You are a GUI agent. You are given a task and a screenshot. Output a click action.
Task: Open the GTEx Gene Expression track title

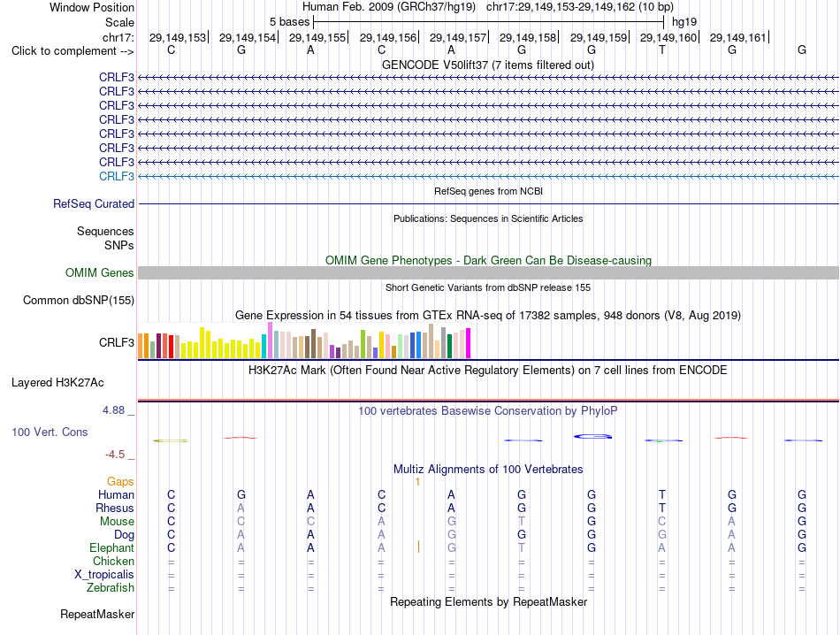click(x=488, y=315)
